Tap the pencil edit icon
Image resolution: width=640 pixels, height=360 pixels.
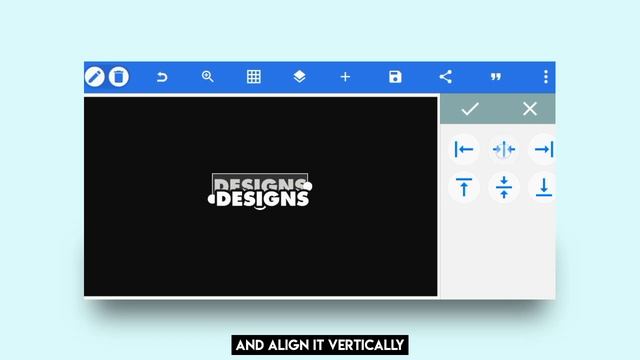tap(95, 77)
